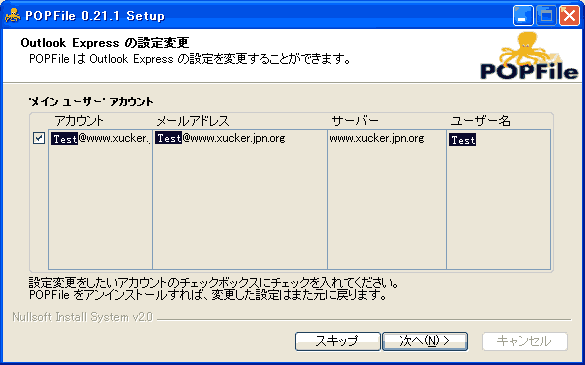
Task: Proceed with the 次へ(N) button
Action: tap(425, 341)
